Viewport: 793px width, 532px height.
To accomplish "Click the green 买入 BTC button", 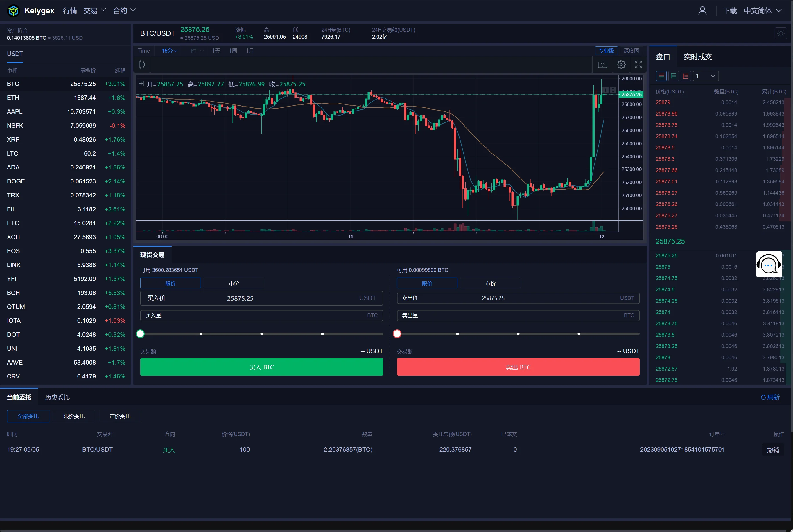I will click(x=261, y=367).
